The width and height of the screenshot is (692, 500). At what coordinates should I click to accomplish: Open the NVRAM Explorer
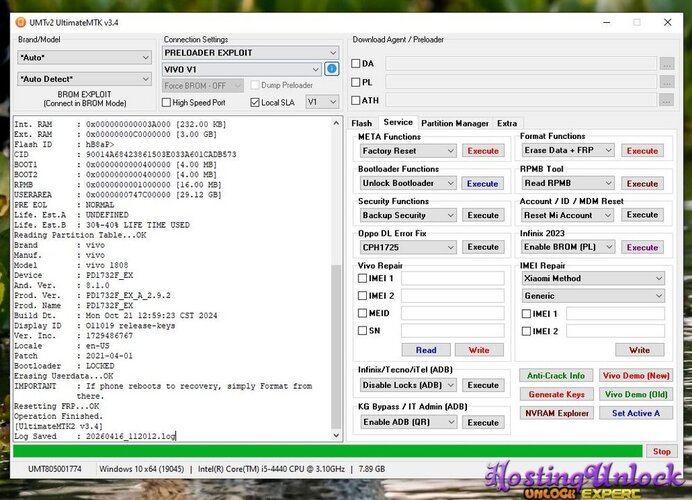[x=556, y=414]
